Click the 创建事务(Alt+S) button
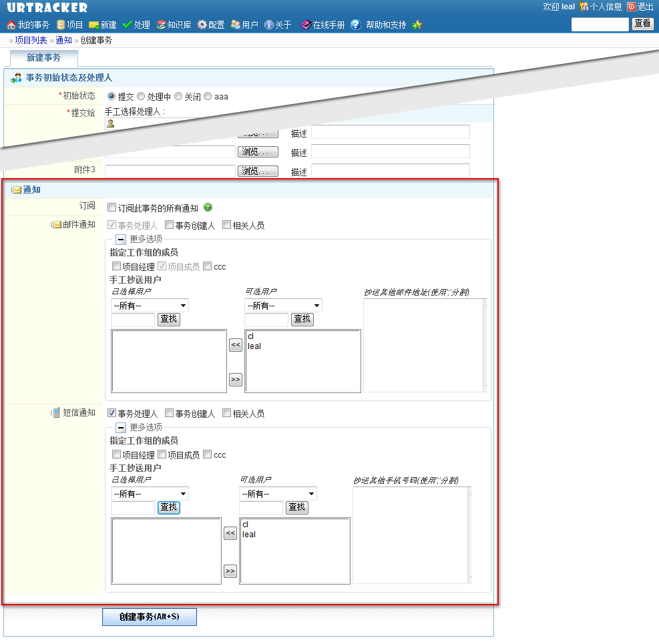Image resolution: width=659 pixels, height=644 pixels. 150,617
